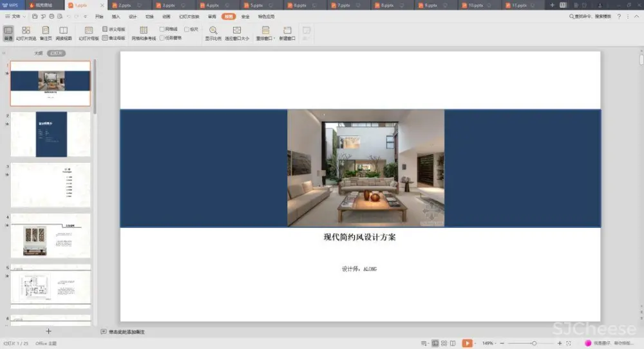This screenshot has width=644, height=349.
Task: Start slideshow with orange play button
Action: [467, 343]
